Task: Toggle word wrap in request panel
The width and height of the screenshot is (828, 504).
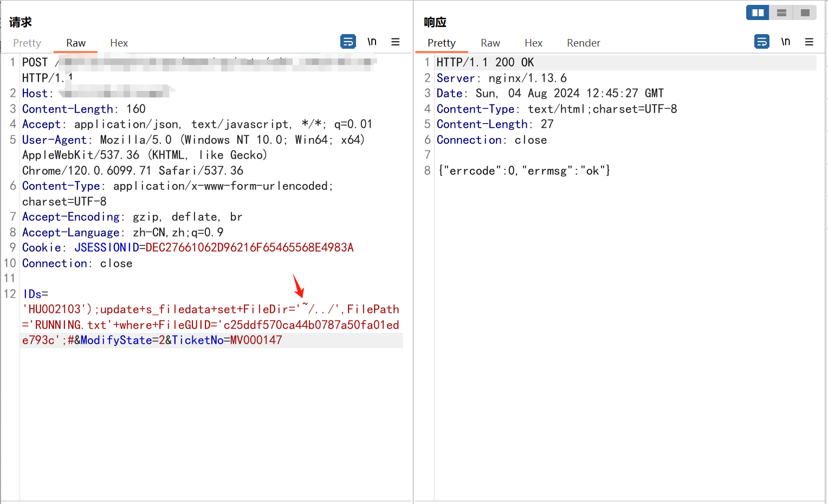Action: [x=348, y=42]
